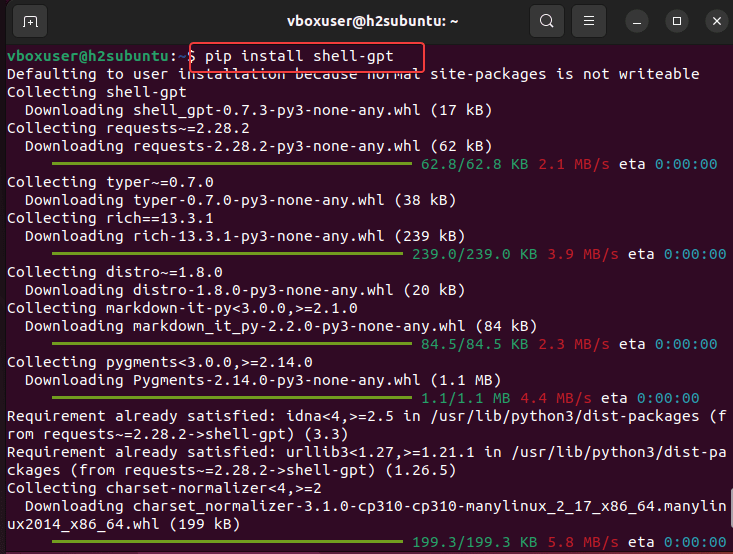Screen dimensions: 733x554
Task: Click the '(1.26.5)' version text
Action: 421,470
